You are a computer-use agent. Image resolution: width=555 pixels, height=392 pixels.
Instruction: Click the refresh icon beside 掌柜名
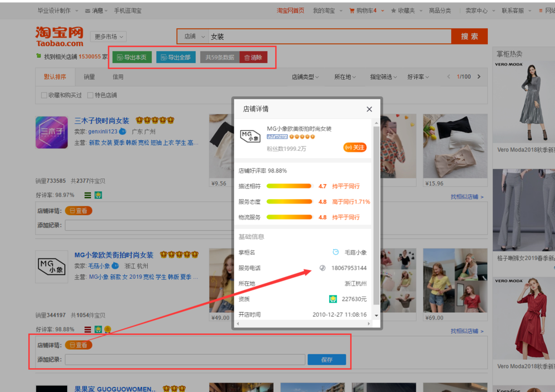tap(336, 252)
